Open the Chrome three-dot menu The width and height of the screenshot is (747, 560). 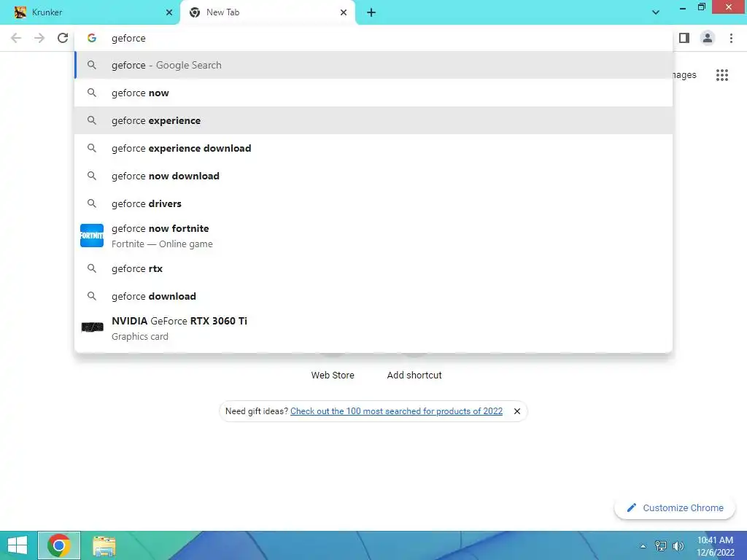pos(731,38)
